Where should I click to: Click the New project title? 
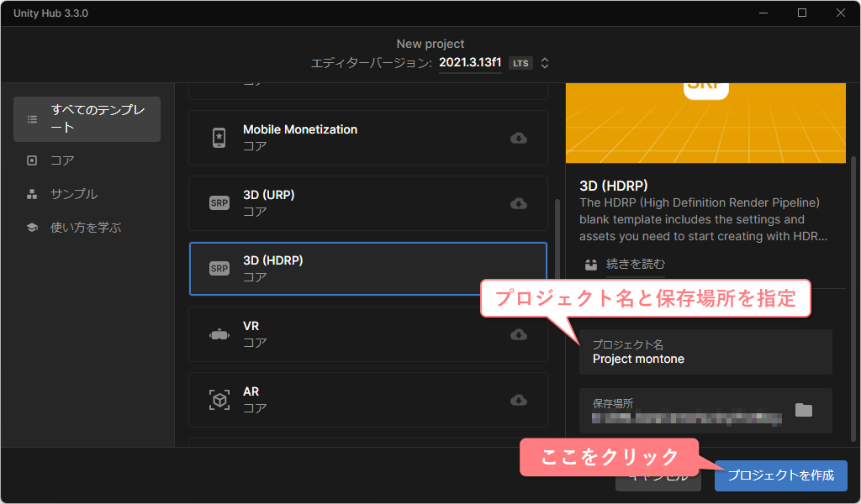430,44
